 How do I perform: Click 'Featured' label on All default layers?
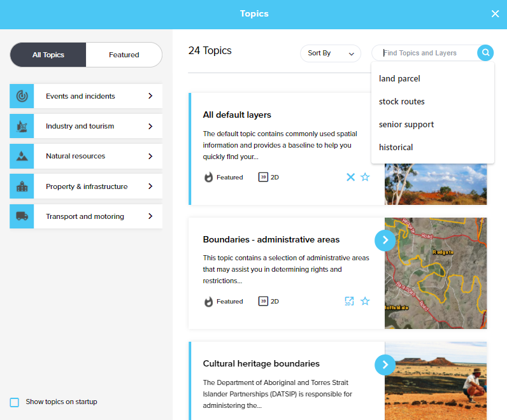[x=229, y=177]
